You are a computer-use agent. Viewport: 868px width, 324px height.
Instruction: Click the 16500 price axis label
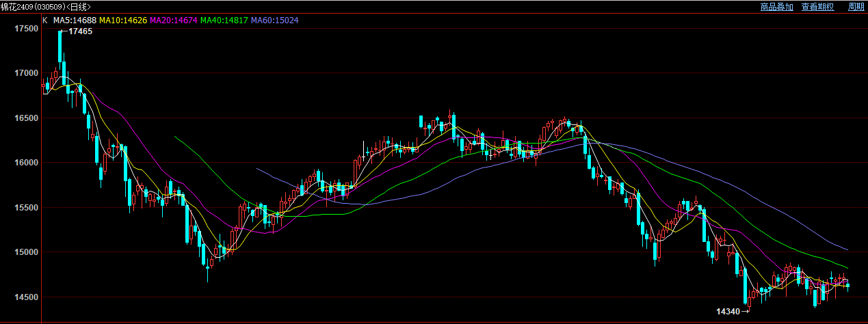tap(26, 118)
